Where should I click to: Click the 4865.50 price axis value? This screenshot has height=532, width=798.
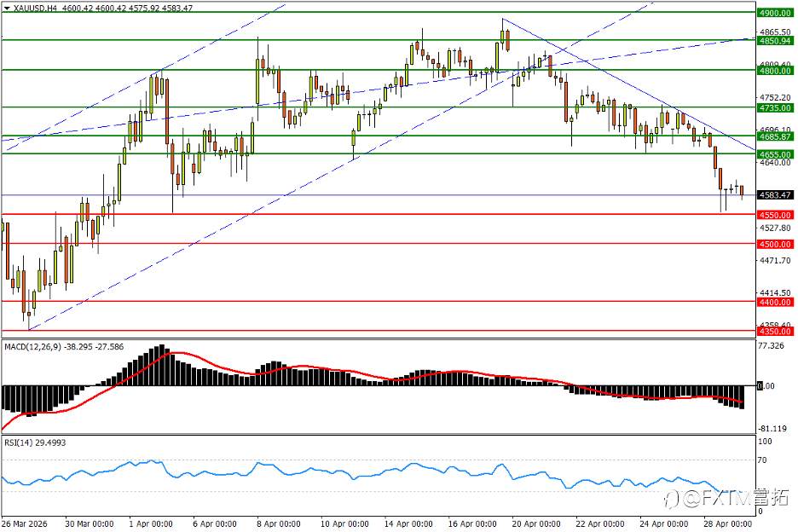point(775,32)
